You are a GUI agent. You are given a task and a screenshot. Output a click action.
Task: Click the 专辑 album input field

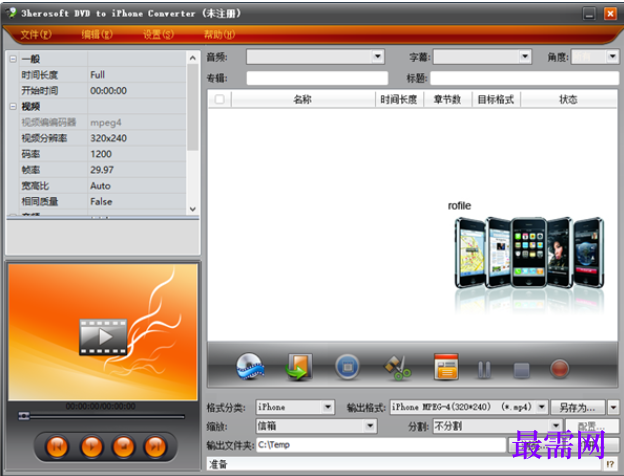tap(317, 78)
